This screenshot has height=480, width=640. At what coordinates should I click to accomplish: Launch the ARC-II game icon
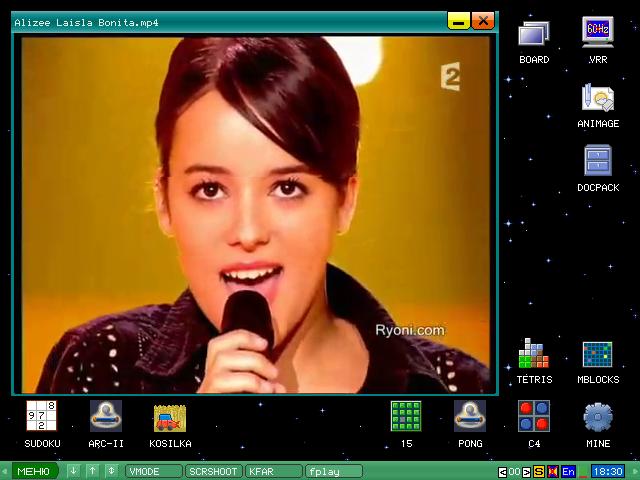coord(106,416)
